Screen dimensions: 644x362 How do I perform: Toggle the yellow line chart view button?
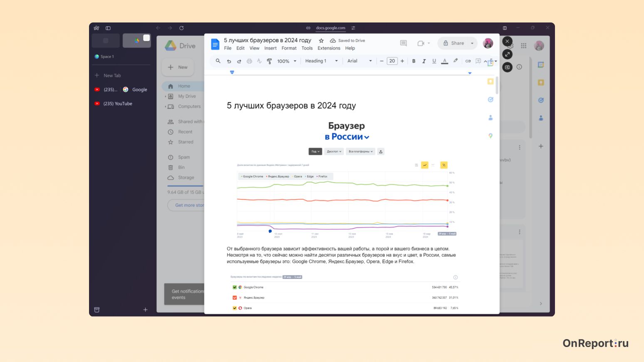[425, 165]
